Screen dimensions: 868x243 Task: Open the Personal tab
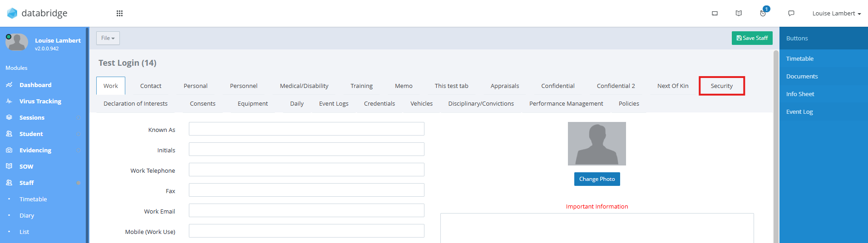pos(196,86)
